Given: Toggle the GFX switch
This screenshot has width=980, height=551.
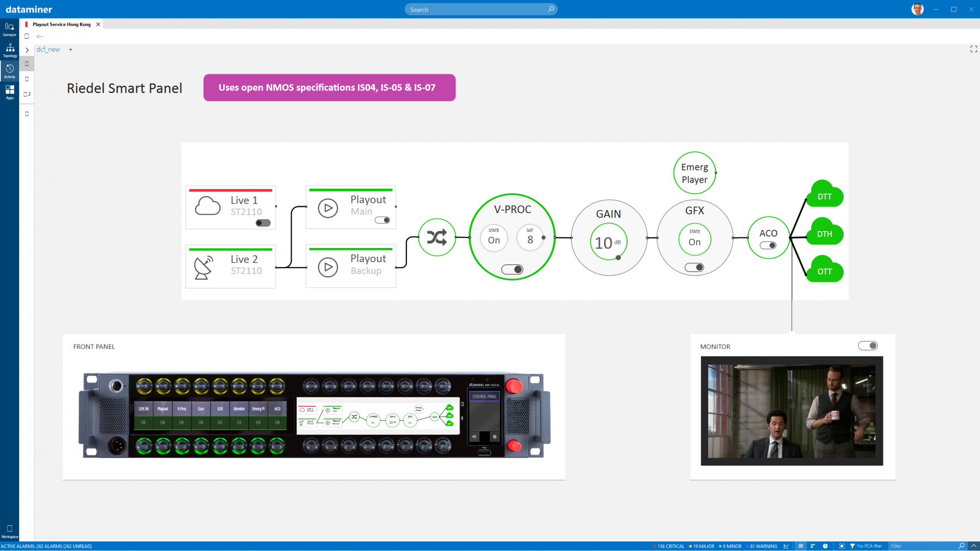Looking at the screenshot, I should [694, 267].
